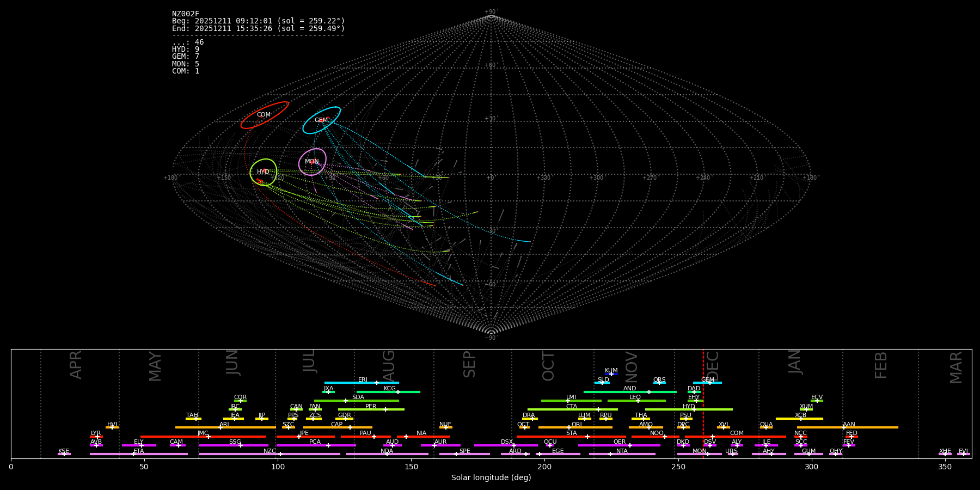
Task: Click the QUA shower label in timeline
Action: click(766, 425)
